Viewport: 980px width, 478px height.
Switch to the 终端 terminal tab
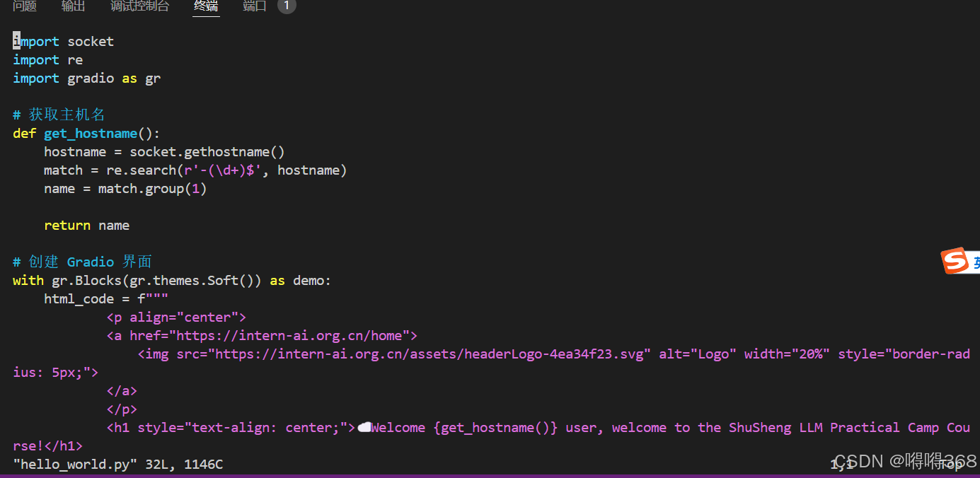pyautogui.click(x=206, y=6)
